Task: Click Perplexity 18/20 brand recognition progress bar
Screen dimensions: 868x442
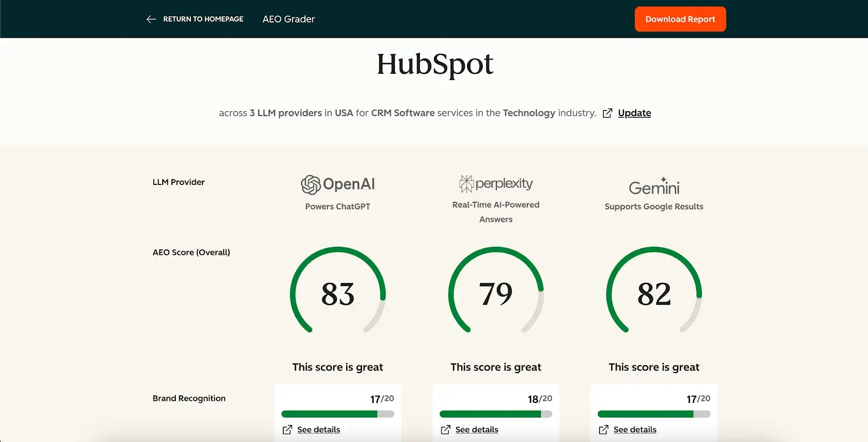Action: pos(496,414)
